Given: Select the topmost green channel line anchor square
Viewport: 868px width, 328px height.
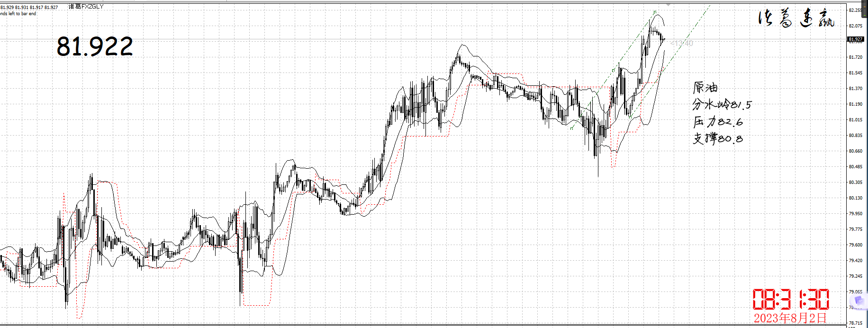Looking at the screenshot, I should [655, 12].
